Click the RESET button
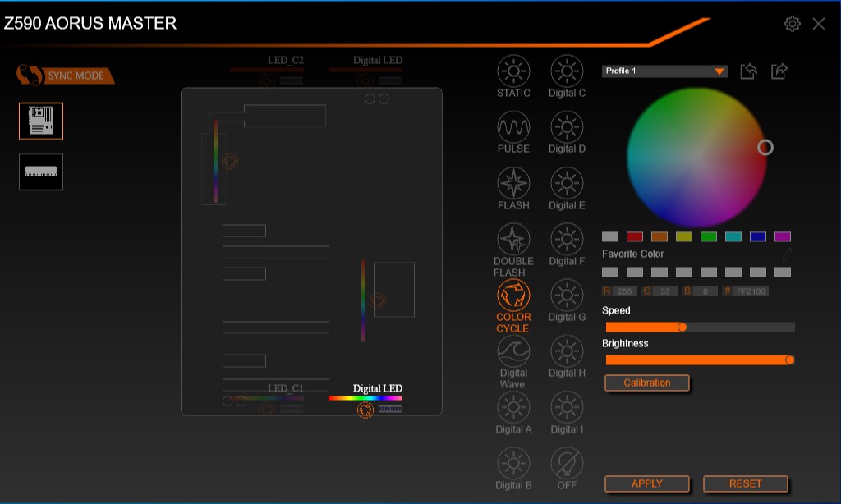Viewport: 841px width, 504px height. click(x=746, y=483)
